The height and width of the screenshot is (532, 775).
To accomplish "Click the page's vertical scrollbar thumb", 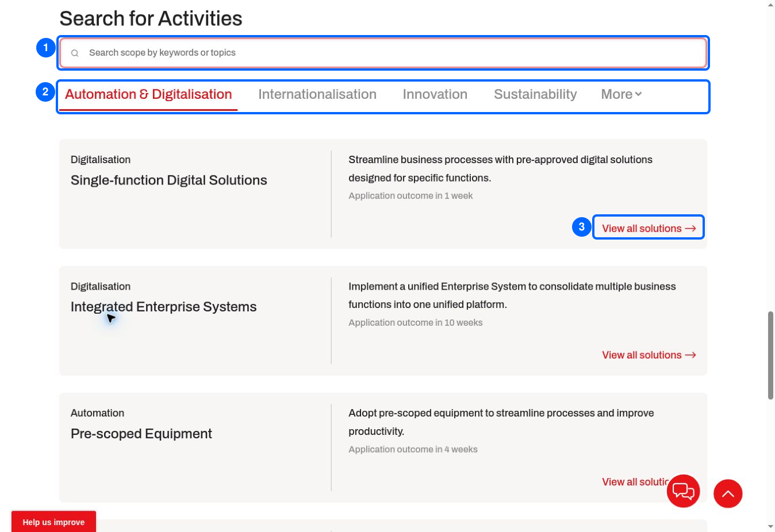I will click(770, 355).
